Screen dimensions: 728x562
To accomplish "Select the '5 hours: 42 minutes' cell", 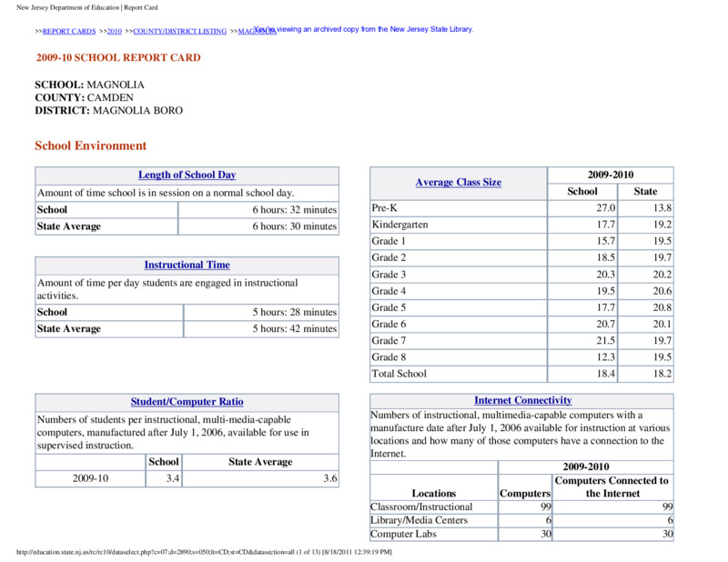I will tap(261, 328).
